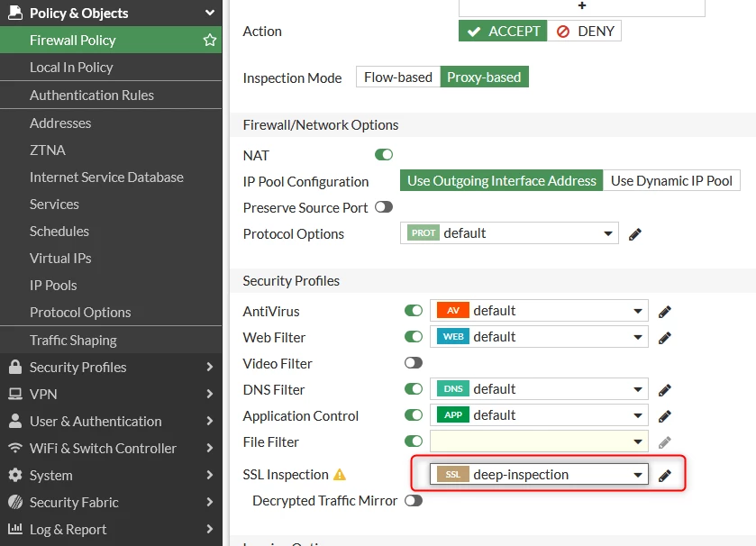The width and height of the screenshot is (756, 546).
Task: Click the favorite star on Firewall Policy
Action: coord(210,40)
